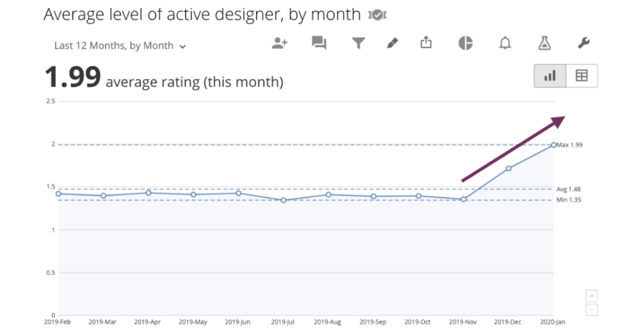Click the zoom out minus button
This screenshot has height=336, width=644.
(592, 310)
